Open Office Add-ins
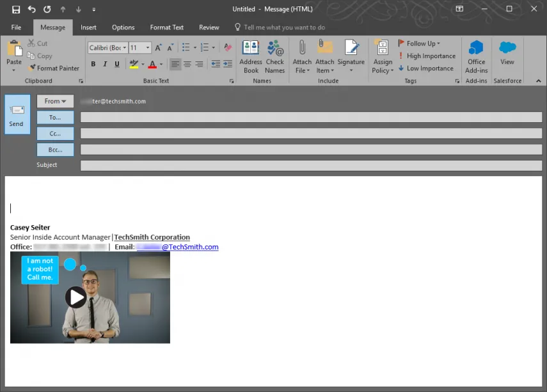 coord(476,57)
